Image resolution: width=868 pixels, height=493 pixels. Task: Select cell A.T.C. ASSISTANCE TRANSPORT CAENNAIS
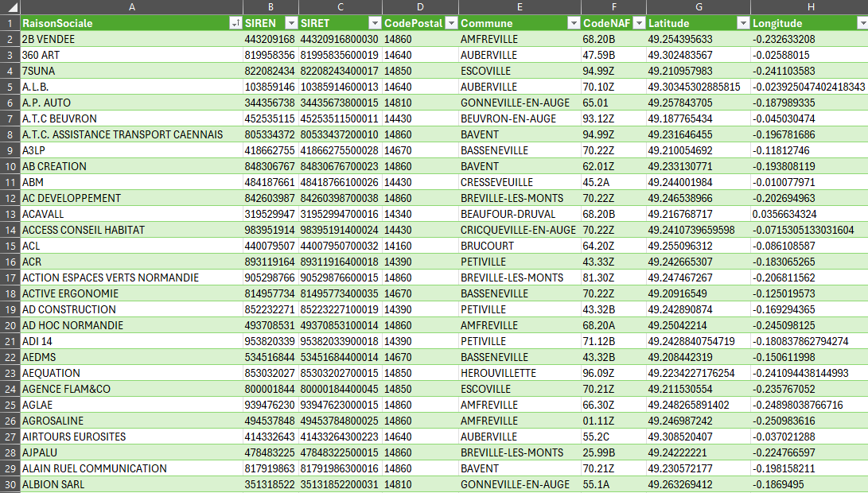132,134
